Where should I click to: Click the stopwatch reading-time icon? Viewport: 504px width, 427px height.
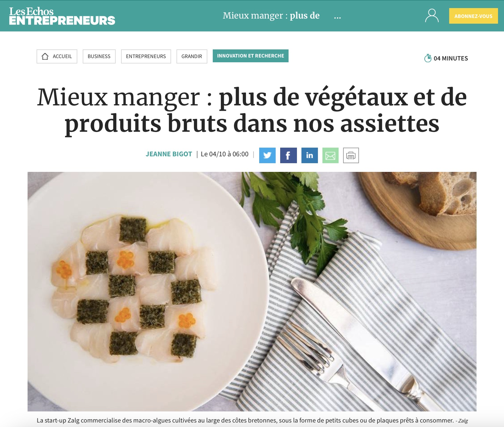click(x=428, y=58)
